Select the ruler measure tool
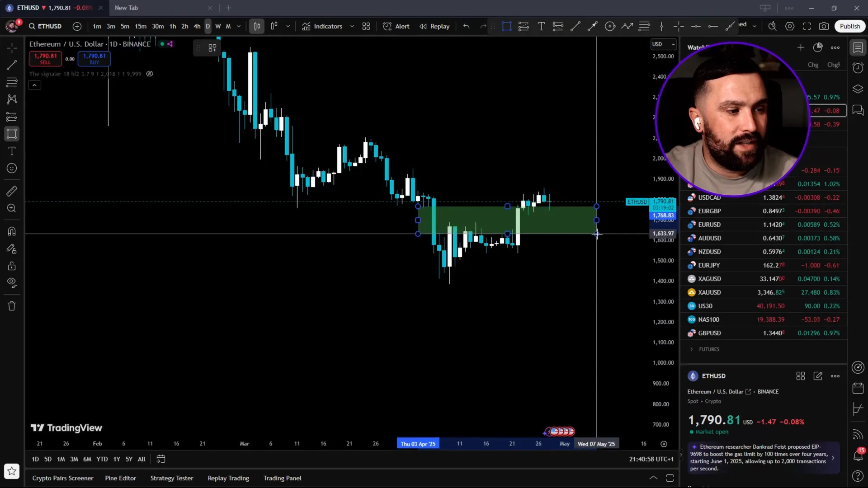This screenshot has width=868, height=488. pos(12,191)
